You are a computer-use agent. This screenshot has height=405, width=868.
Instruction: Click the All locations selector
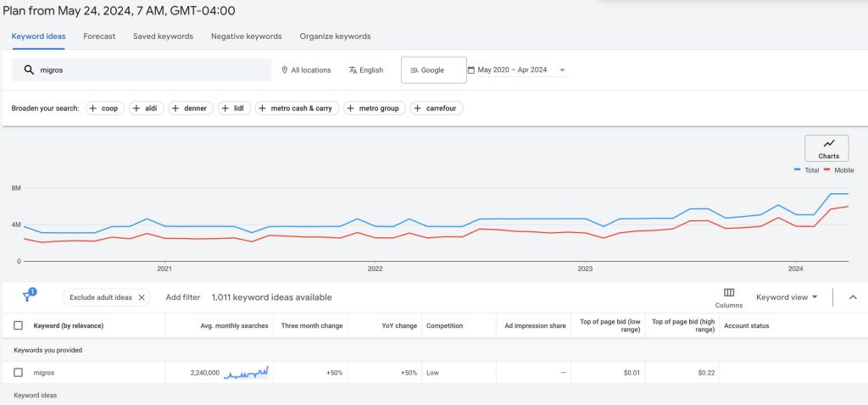tap(306, 70)
